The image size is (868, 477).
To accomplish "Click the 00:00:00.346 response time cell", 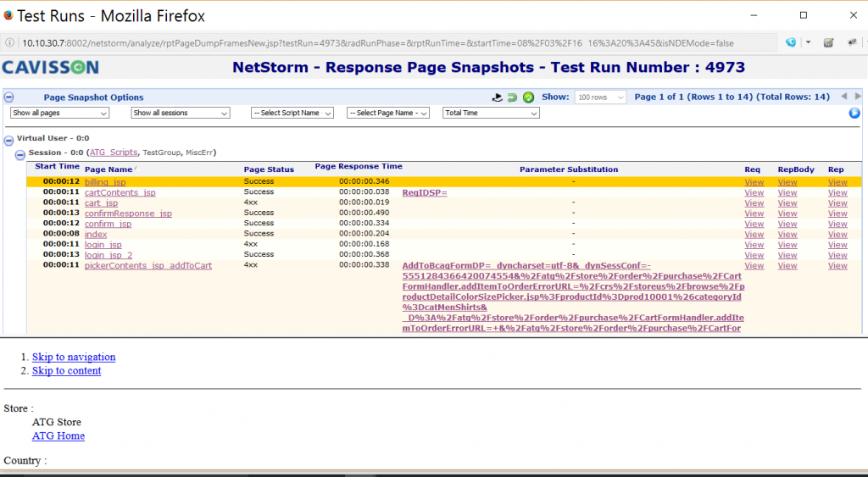I will [364, 181].
